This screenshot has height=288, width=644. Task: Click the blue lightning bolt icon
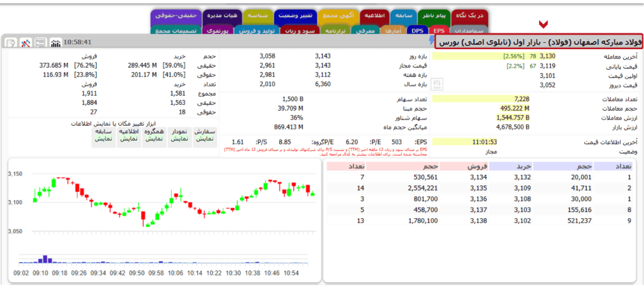pyautogui.click(x=430, y=42)
